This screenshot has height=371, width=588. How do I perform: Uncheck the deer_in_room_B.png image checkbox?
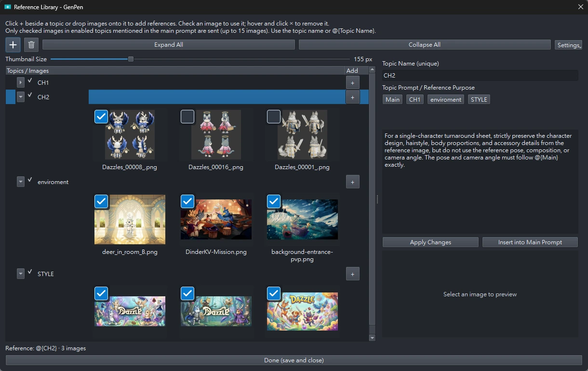101,201
